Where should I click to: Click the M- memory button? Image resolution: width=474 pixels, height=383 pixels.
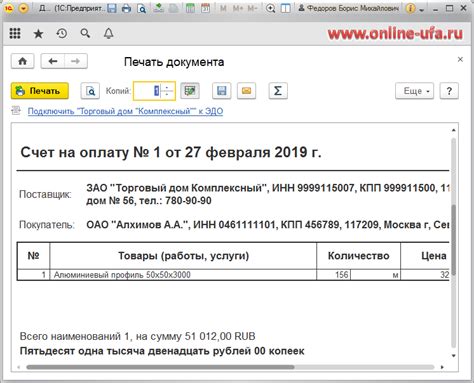pos(252,8)
